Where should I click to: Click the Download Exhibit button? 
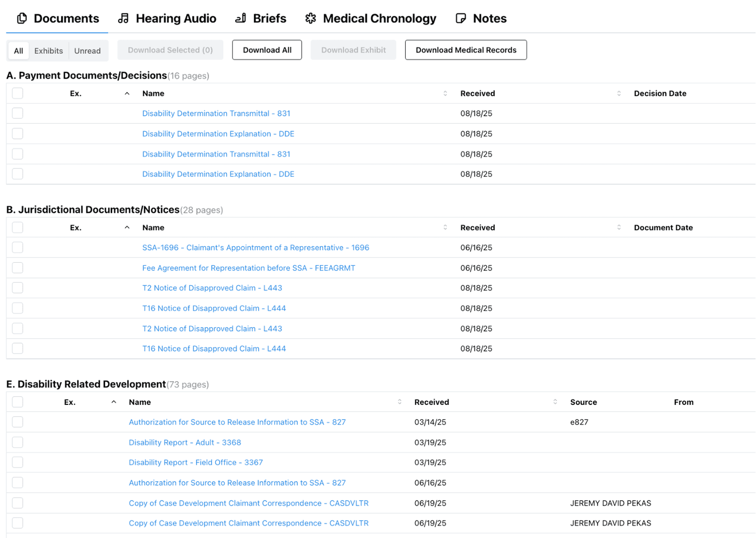tap(353, 50)
